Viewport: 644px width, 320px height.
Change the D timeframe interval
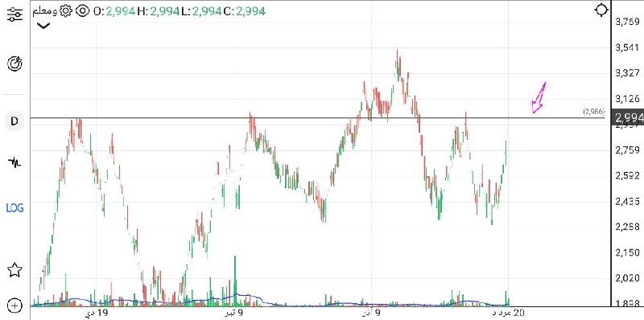(x=14, y=121)
